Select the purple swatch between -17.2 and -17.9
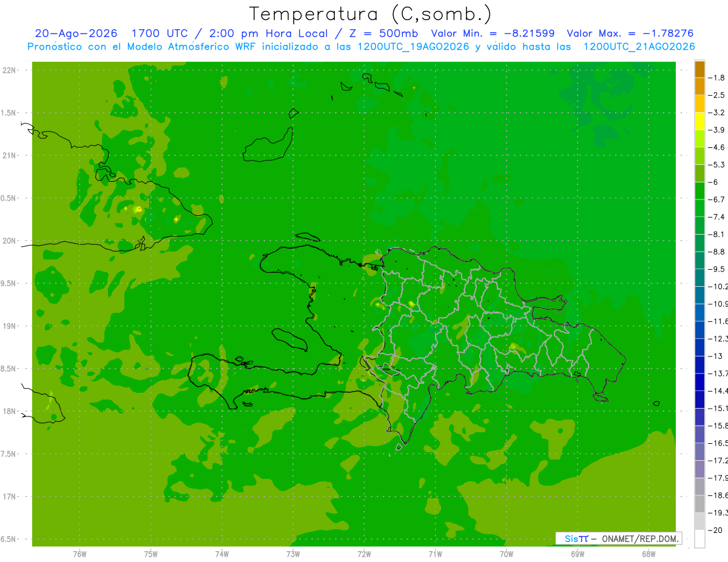The height and width of the screenshot is (562, 728). click(699, 469)
